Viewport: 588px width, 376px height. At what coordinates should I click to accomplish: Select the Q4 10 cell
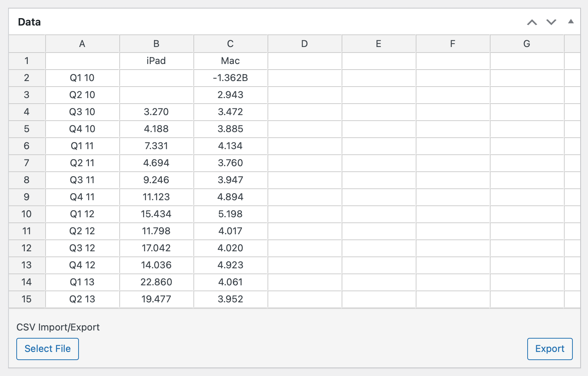click(82, 129)
